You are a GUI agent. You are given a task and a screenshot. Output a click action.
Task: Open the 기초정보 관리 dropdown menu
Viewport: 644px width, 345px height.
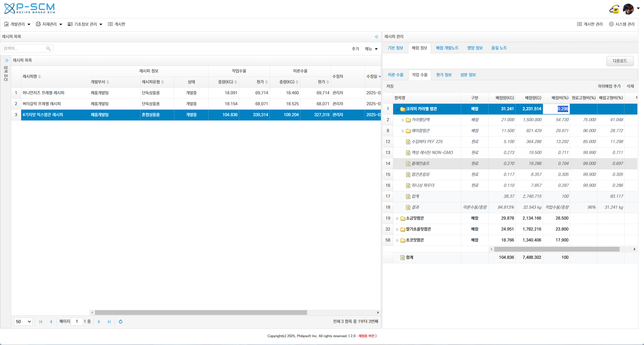click(x=85, y=24)
